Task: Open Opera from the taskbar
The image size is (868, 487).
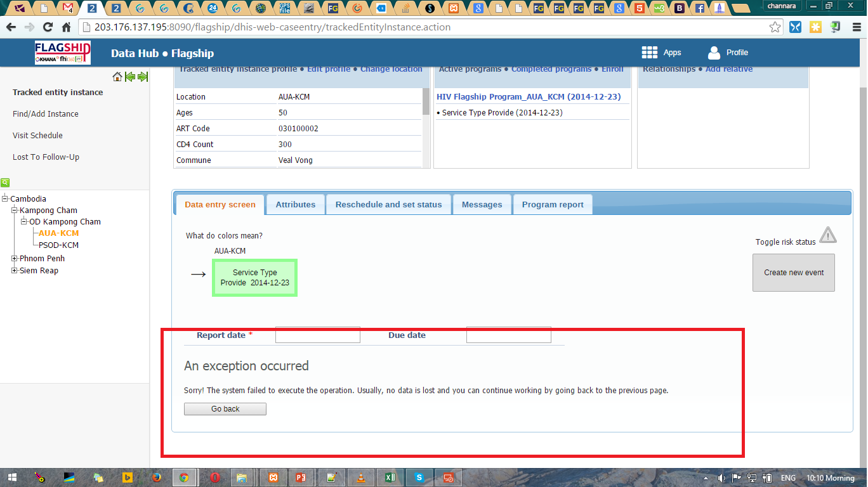Action: [x=214, y=477]
